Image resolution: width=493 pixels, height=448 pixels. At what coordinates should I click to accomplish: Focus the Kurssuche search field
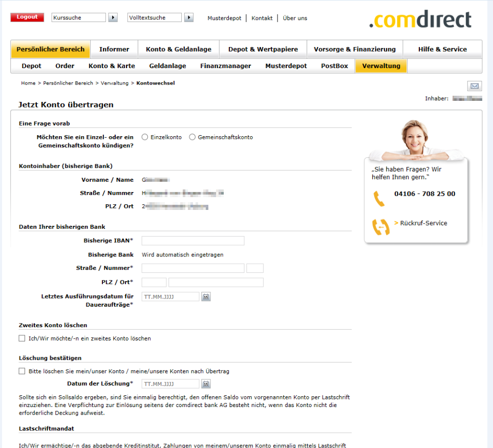click(79, 17)
